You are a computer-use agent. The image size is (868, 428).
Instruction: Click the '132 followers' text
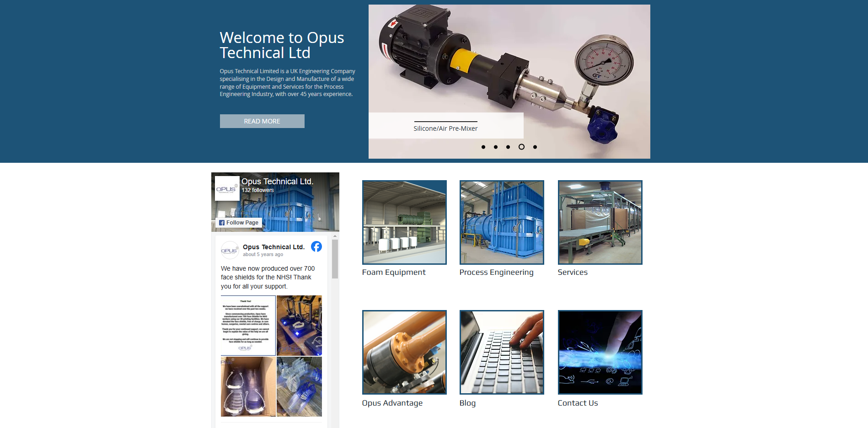257,190
